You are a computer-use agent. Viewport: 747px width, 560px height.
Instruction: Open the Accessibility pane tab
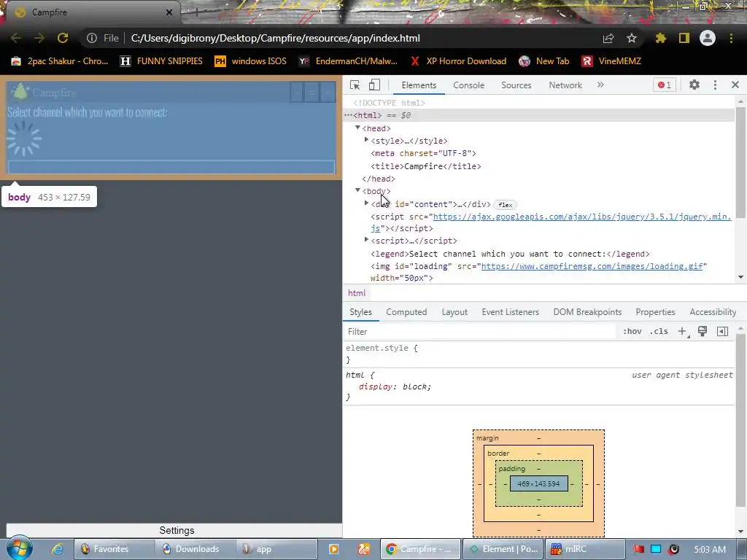[713, 312]
